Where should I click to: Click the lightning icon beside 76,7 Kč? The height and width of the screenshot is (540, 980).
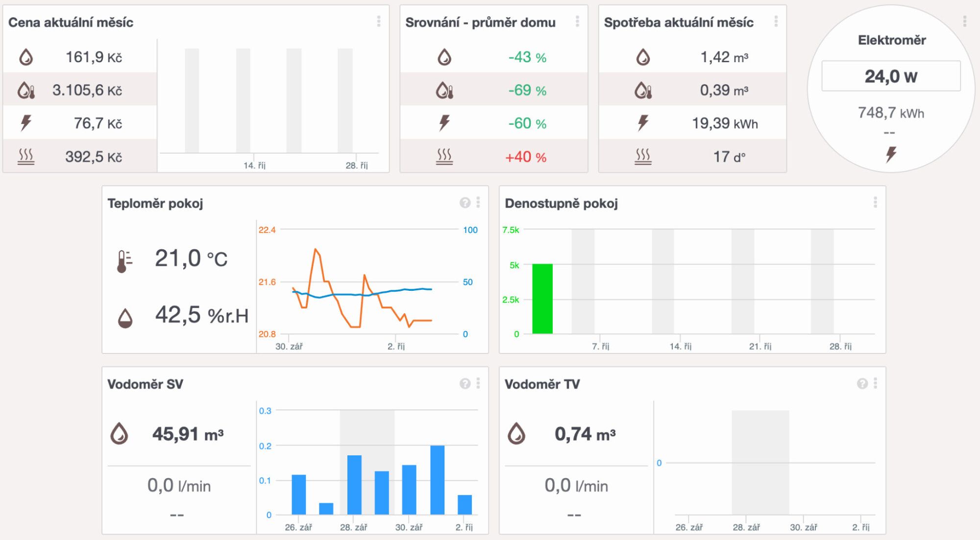pyautogui.click(x=26, y=123)
